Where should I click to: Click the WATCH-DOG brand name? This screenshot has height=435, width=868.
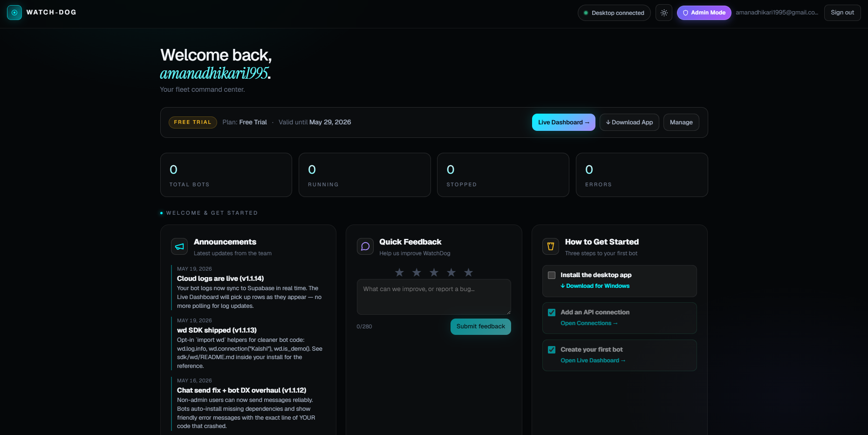point(51,13)
